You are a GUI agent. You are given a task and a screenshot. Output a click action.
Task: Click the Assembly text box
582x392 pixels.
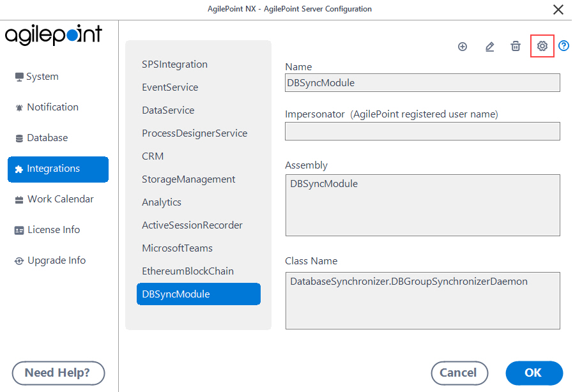[422, 205]
